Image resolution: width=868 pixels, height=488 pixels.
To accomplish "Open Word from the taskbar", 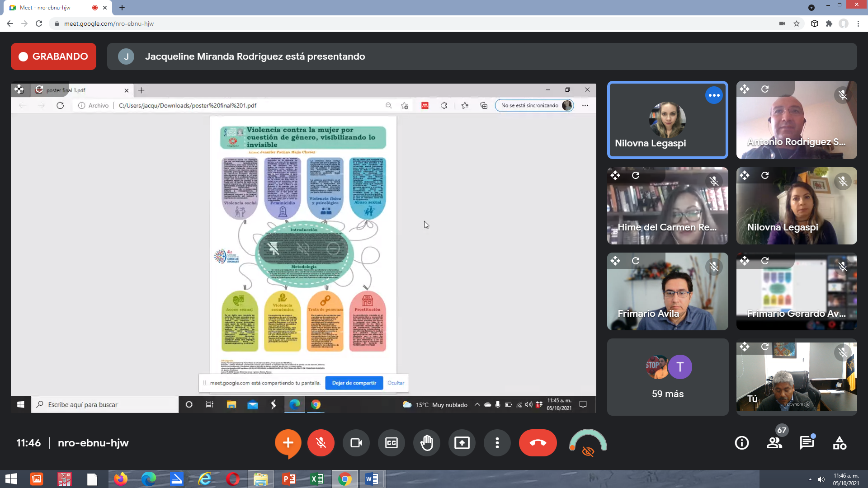I will coord(372,479).
